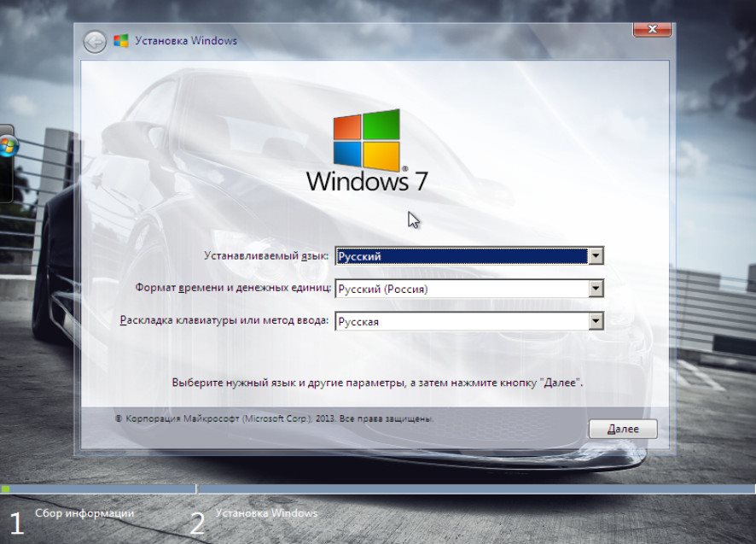This screenshot has height=544, width=756.
Task: Click the Windows 7 logo
Action: 367,150
